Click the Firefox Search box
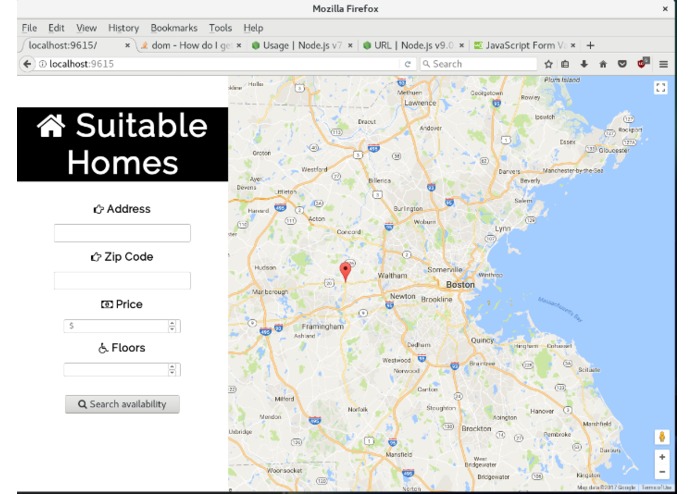695x494 pixels. (x=479, y=64)
